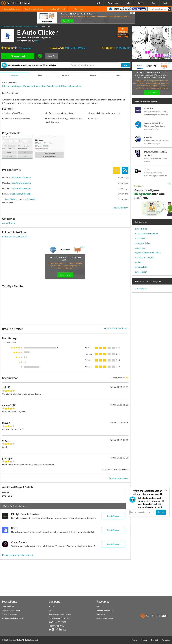Click the Enter your email address field
The image size is (172, 644).
pyautogui.click(x=95, y=65)
